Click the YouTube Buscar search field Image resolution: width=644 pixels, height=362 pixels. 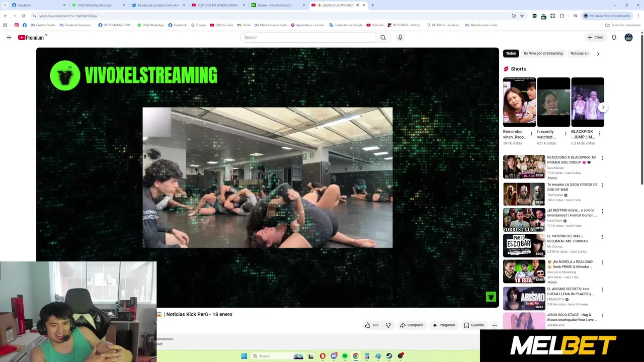[308, 37]
